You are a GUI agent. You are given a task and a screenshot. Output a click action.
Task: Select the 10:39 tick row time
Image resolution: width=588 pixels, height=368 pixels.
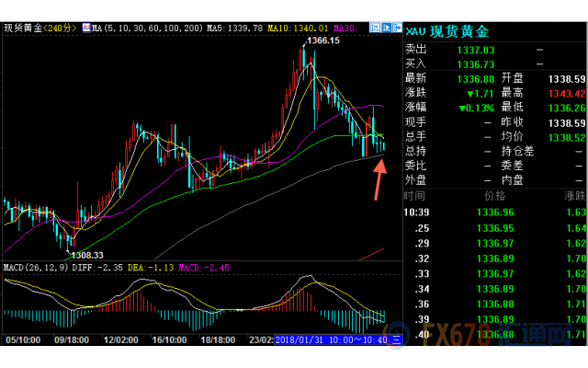416,213
